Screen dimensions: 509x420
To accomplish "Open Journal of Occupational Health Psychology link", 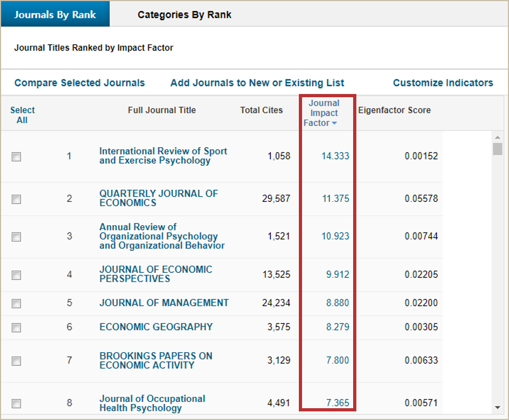I will point(152,403).
